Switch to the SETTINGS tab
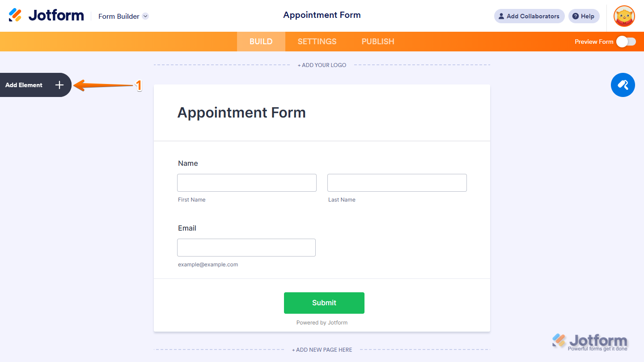644x362 pixels. (317, 41)
